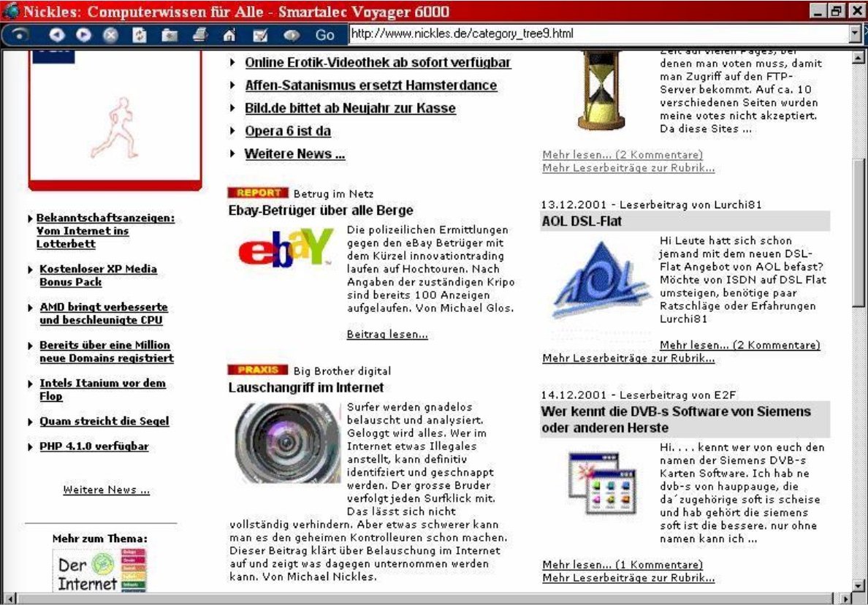Click the red REPORT label
The height and width of the screenshot is (605, 868).
point(258,193)
